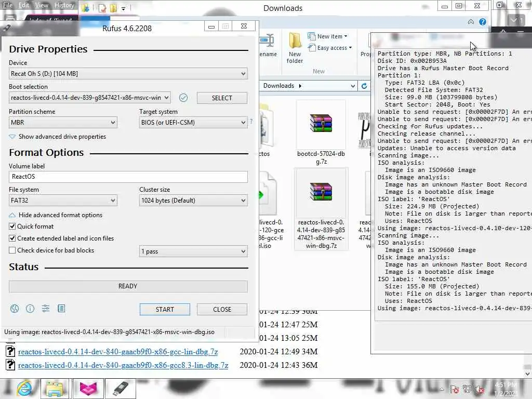Open the Boot selection dropdown
This screenshot has width=532, height=399.
[x=89, y=98]
